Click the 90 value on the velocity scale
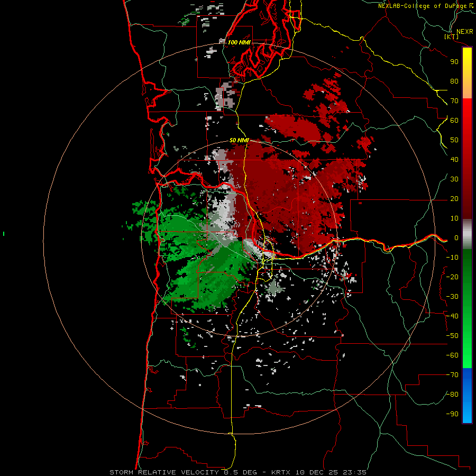Screen dimensions: 476x476 point(454,62)
